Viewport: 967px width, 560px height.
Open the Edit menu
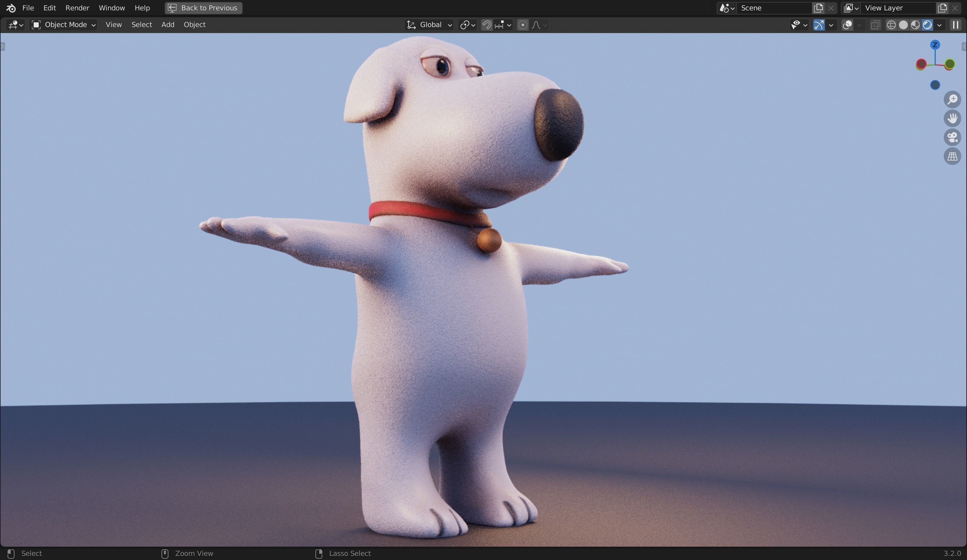(49, 8)
